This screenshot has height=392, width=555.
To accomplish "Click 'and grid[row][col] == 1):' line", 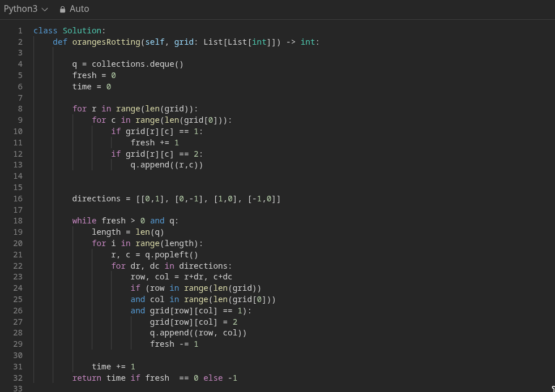I will [x=191, y=311].
